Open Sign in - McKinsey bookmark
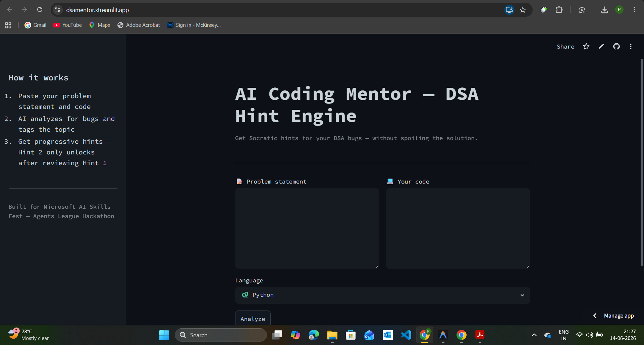Screen dimensions: 644x345 (194, 25)
